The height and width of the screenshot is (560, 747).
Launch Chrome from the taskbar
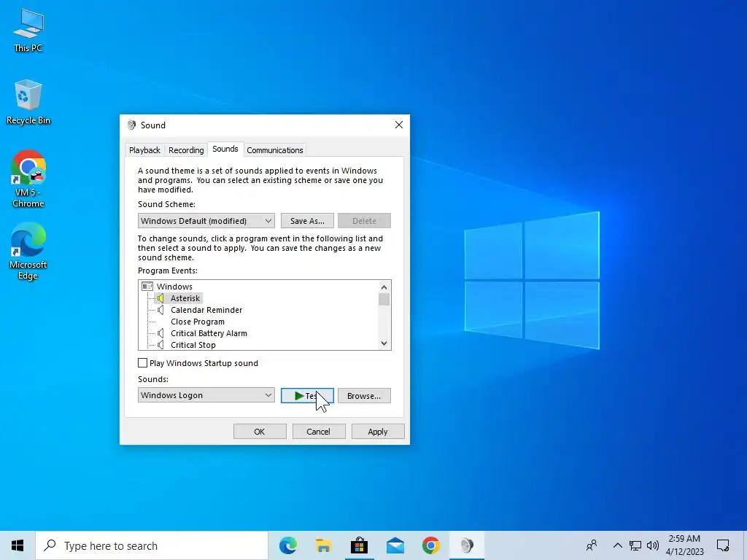click(x=430, y=545)
